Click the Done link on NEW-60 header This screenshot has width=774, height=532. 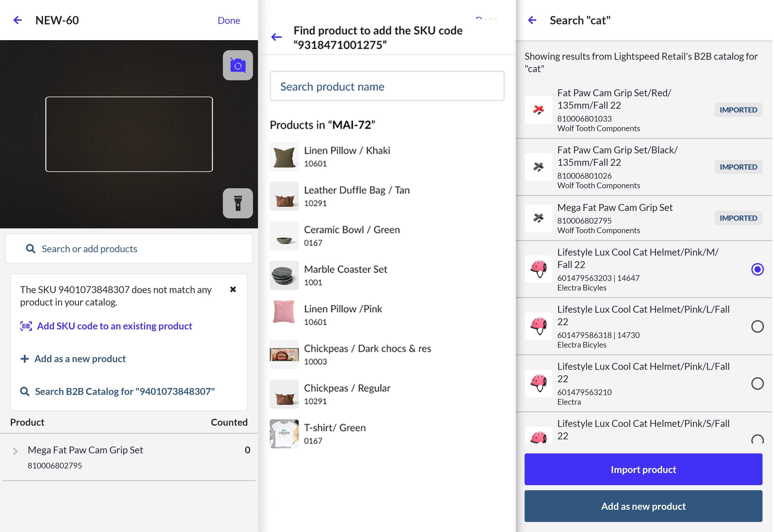(x=229, y=21)
